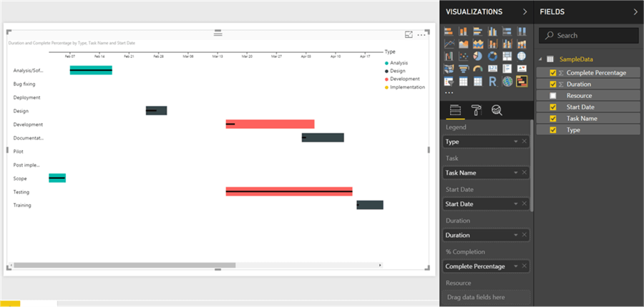Click the Fields pane Search box

point(589,36)
